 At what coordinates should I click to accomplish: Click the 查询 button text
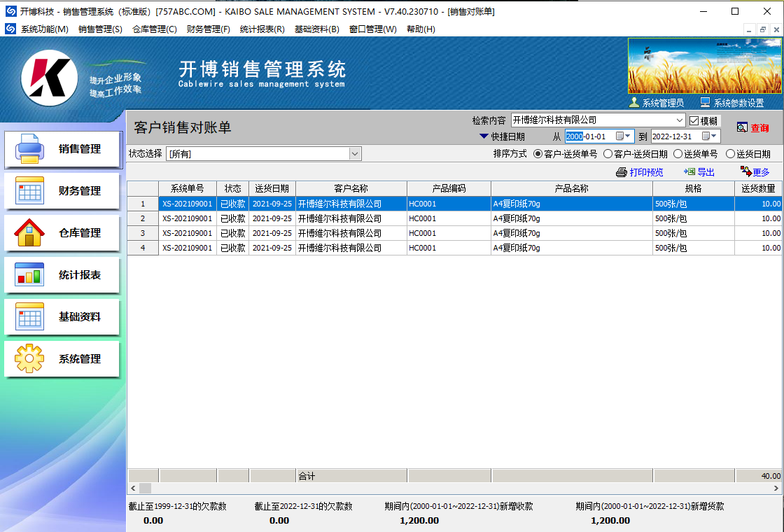pyautogui.click(x=760, y=128)
